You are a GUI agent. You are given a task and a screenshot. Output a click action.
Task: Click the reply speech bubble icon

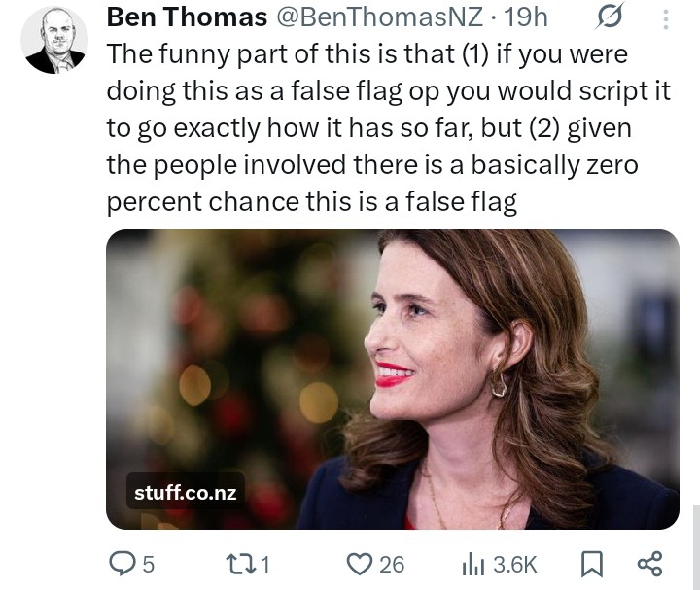pos(122,564)
